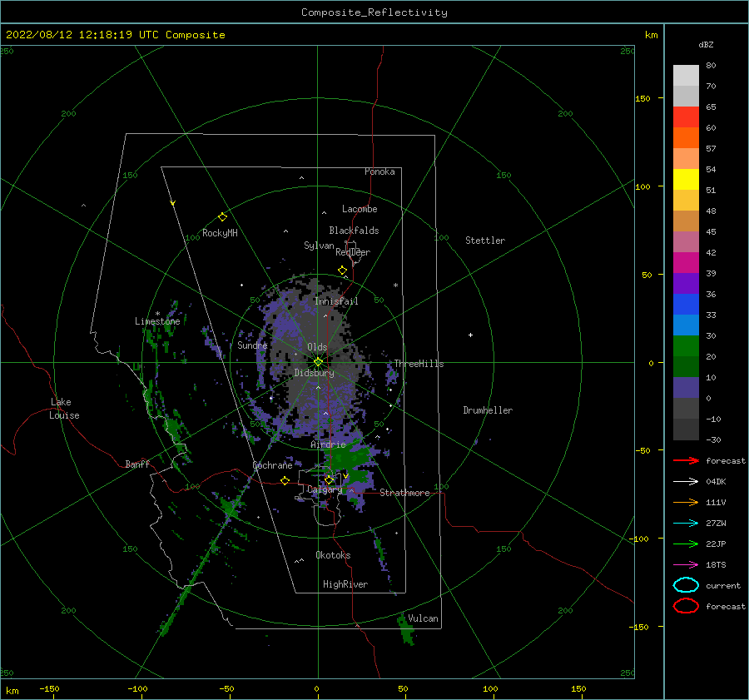Viewport: 749px width, 700px height.
Task: Click the green 22JP arrow icon
Action: click(686, 544)
